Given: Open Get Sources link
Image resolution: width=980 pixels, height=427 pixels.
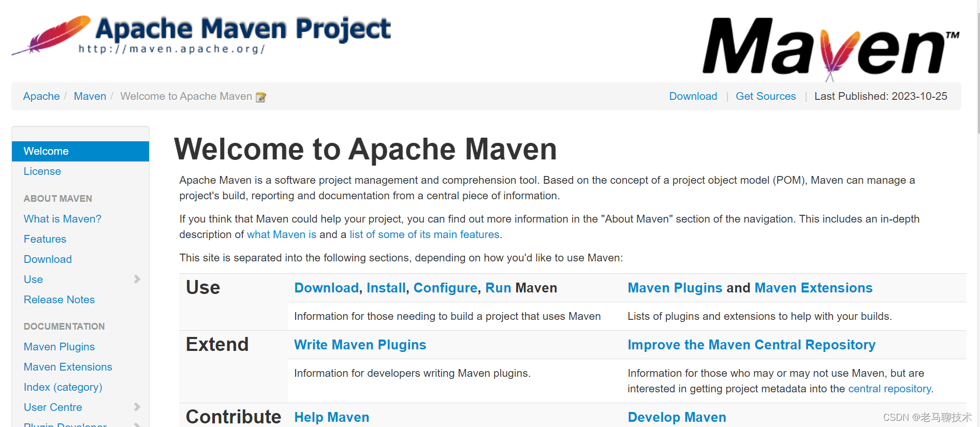Looking at the screenshot, I should click(x=766, y=96).
